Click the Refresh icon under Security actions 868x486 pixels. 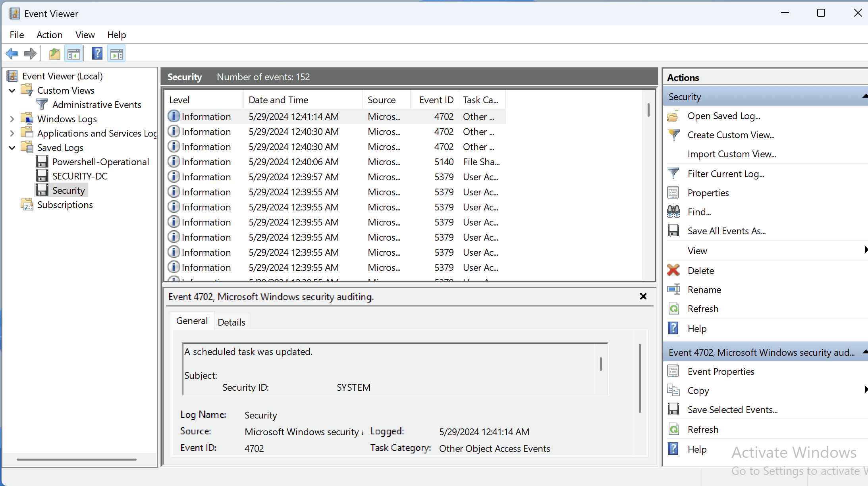point(673,309)
